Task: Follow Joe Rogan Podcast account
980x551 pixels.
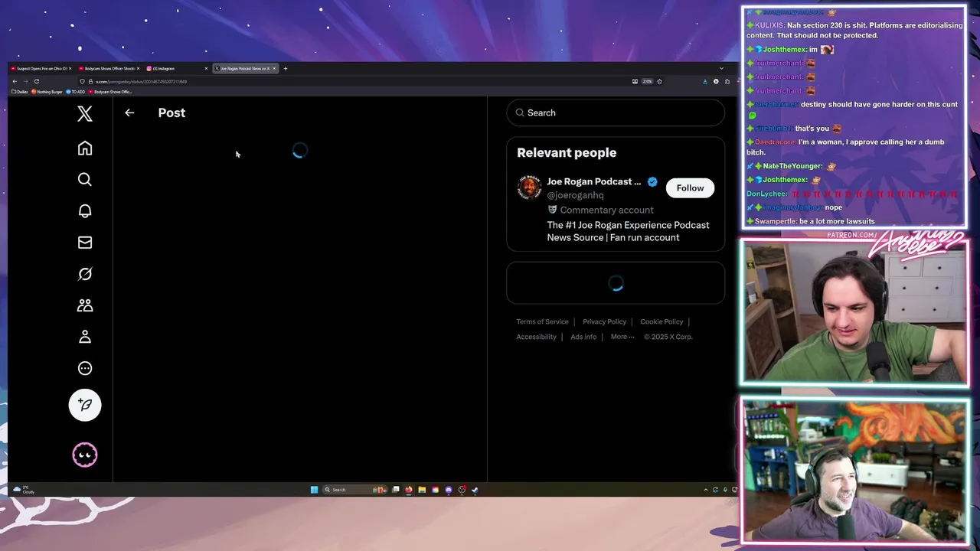Action: pyautogui.click(x=690, y=188)
